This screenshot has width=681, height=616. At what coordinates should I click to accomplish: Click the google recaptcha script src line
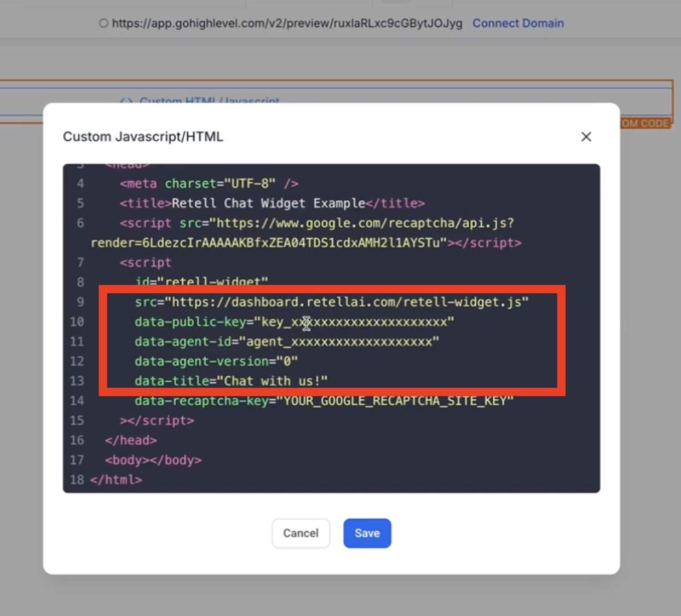tap(317, 223)
